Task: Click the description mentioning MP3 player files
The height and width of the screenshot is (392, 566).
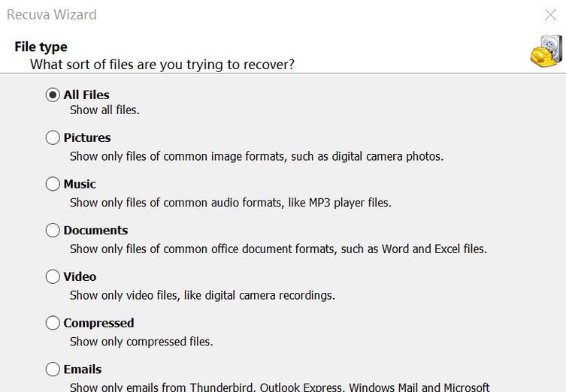Action: click(x=231, y=203)
